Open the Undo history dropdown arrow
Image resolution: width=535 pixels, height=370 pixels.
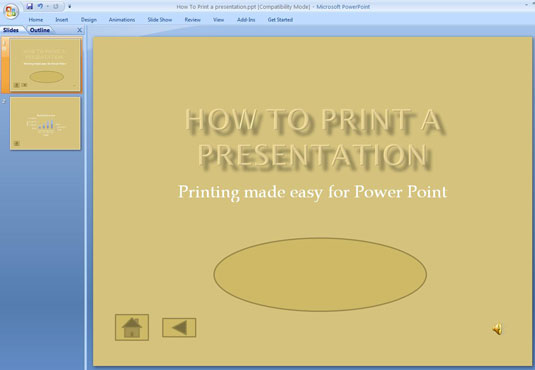click(47, 6)
